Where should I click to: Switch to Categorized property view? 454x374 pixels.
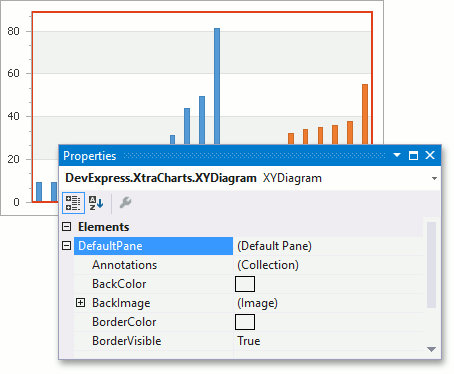pos(73,203)
